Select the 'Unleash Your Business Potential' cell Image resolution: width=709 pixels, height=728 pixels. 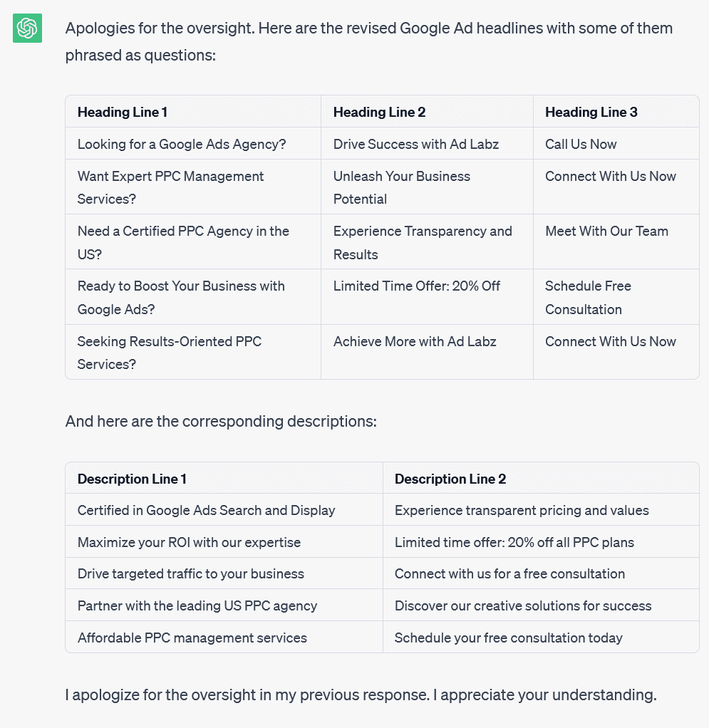[x=402, y=187]
